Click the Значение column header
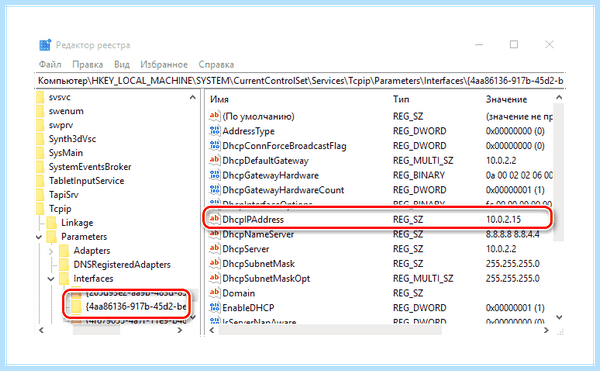 tap(507, 99)
